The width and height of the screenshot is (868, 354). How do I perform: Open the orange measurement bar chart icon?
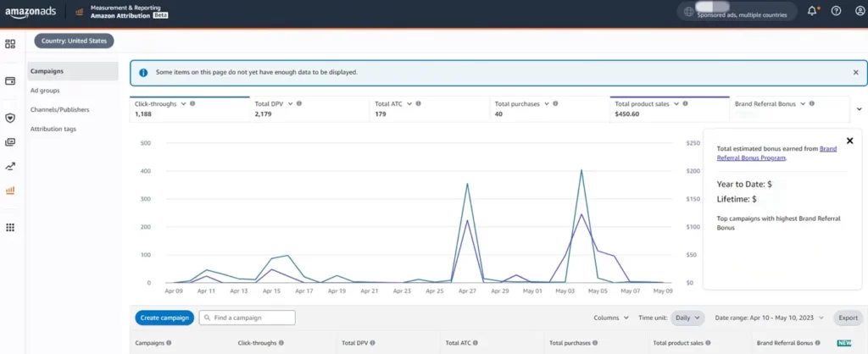coord(10,191)
